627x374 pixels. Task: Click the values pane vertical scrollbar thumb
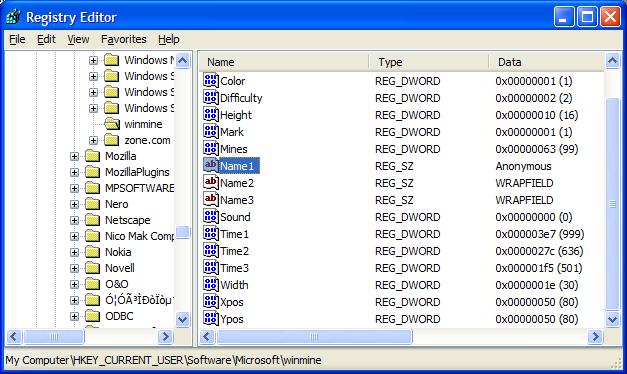[612, 204]
